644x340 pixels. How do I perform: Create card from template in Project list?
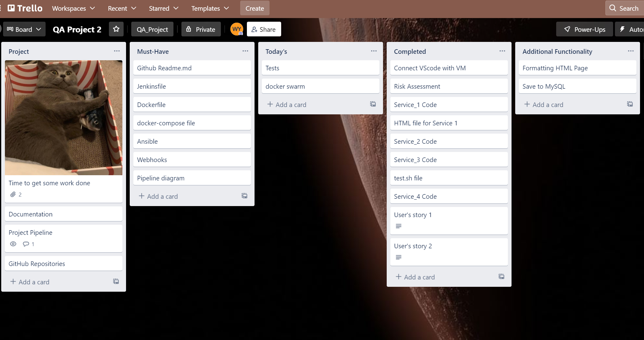pyautogui.click(x=116, y=281)
